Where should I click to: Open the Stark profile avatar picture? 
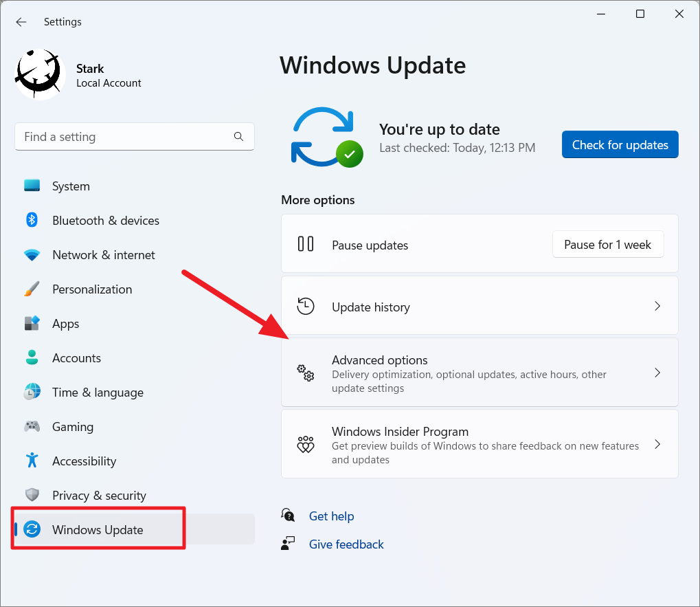tap(40, 74)
